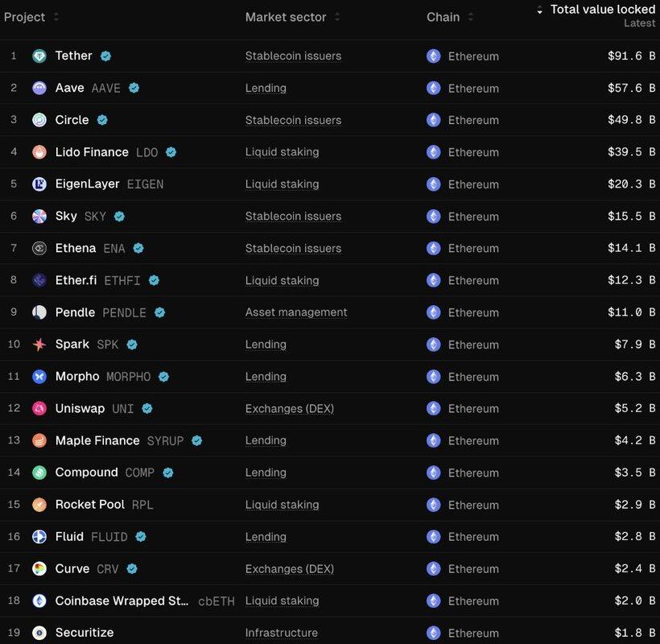The width and height of the screenshot is (660, 644).
Task: Click the Curve multicolor logo icon
Action: (39, 568)
